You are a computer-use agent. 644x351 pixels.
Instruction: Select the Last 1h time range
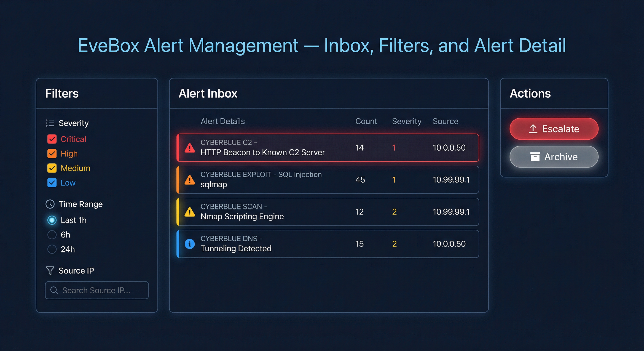coord(52,220)
